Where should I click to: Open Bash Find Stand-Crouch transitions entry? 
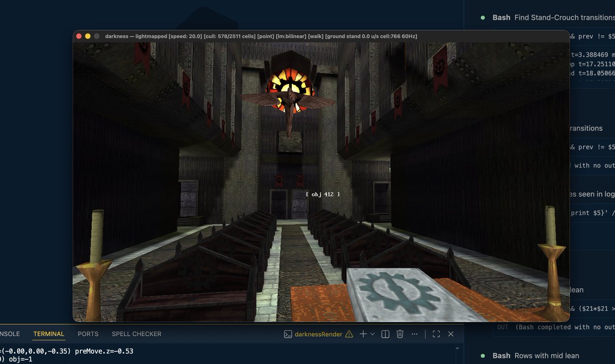click(x=553, y=17)
